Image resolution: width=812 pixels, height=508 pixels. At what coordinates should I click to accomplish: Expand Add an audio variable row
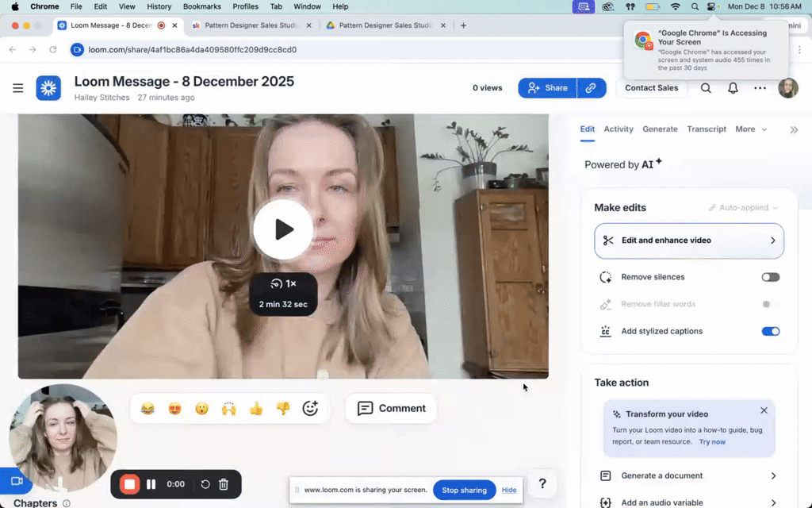(x=689, y=502)
